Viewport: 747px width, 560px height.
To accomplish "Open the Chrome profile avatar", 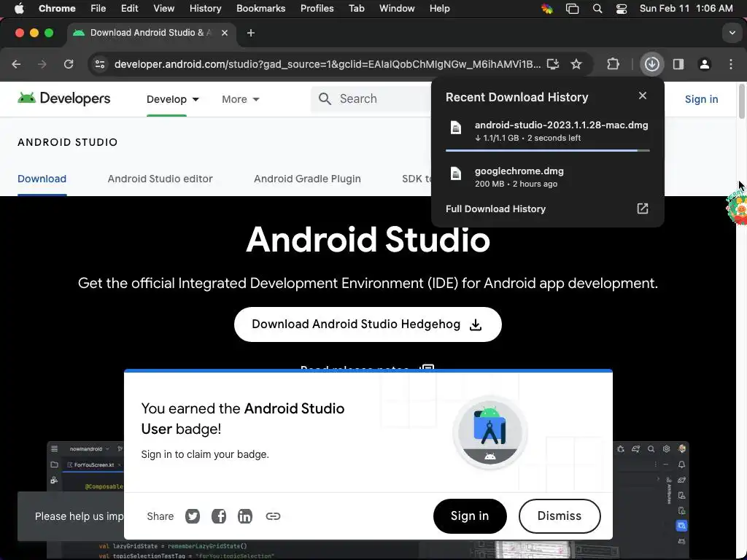I will click(705, 64).
